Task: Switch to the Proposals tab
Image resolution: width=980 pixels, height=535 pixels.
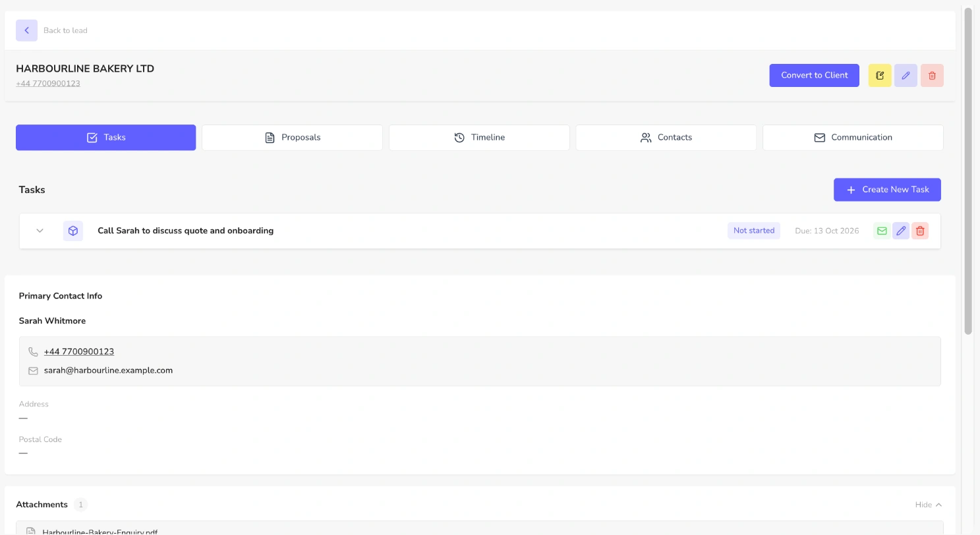Action: click(x=293, y=138)
